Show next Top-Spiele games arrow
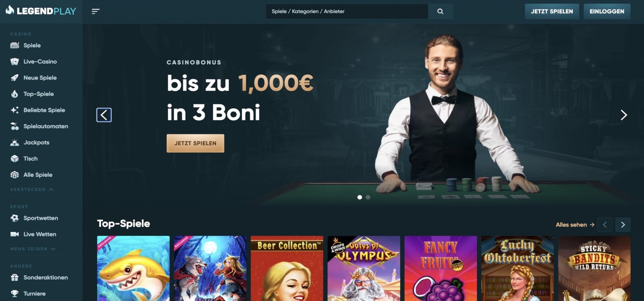This screenshot has width=644, height=301. (623, 224)
